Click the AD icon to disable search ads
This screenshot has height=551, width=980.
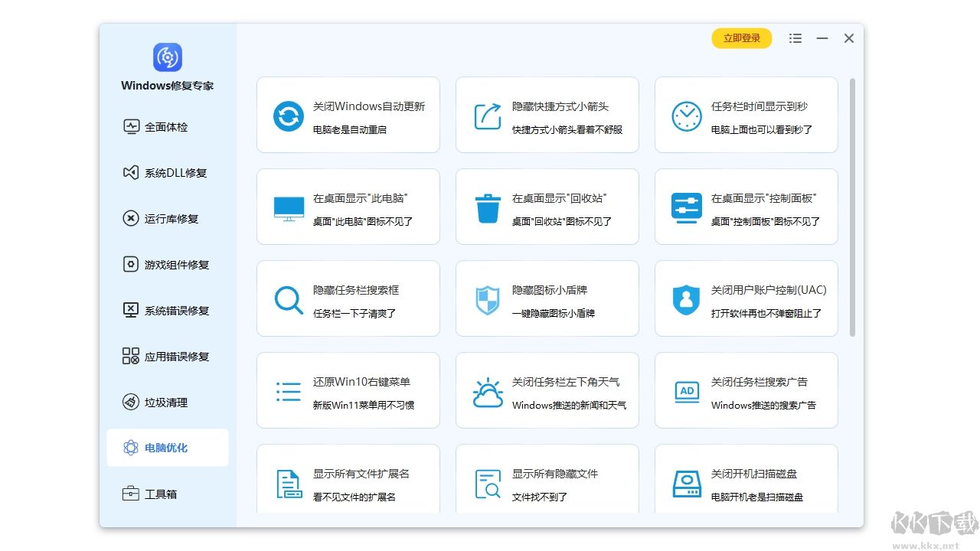686,390
